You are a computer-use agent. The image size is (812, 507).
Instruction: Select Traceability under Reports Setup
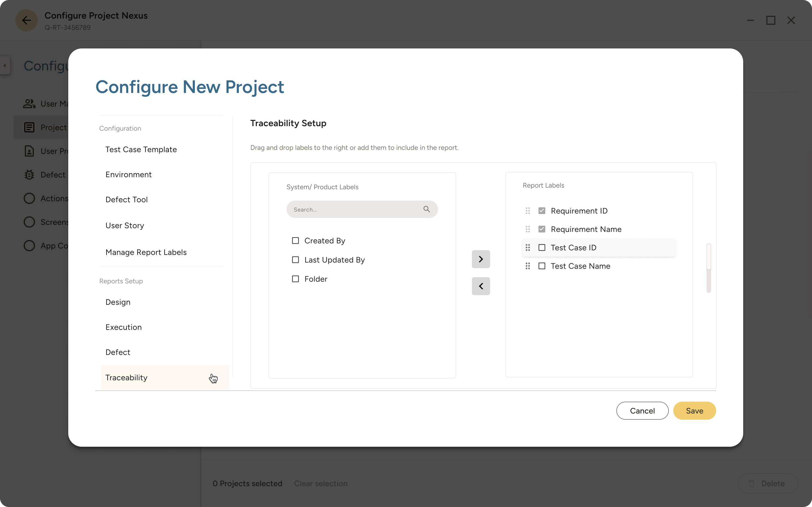tap(126, 377)
